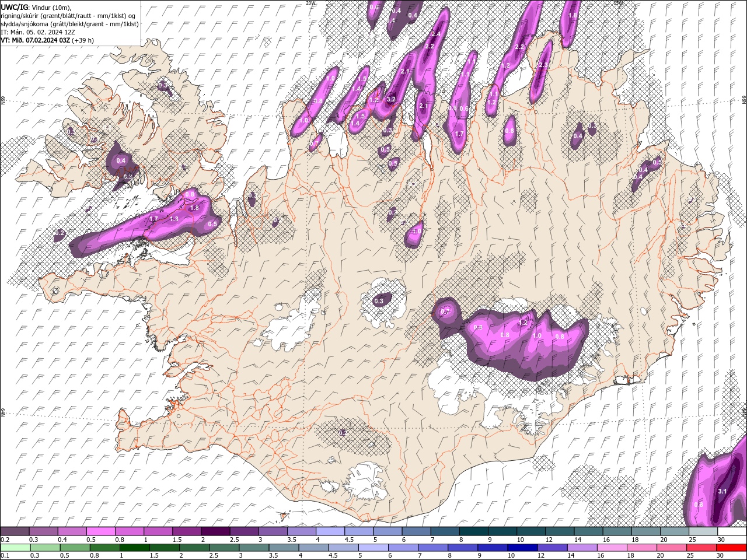Pick the upper legend swatch labeled 6
Screen dimensions: 747x560
(x=416, y=531)
